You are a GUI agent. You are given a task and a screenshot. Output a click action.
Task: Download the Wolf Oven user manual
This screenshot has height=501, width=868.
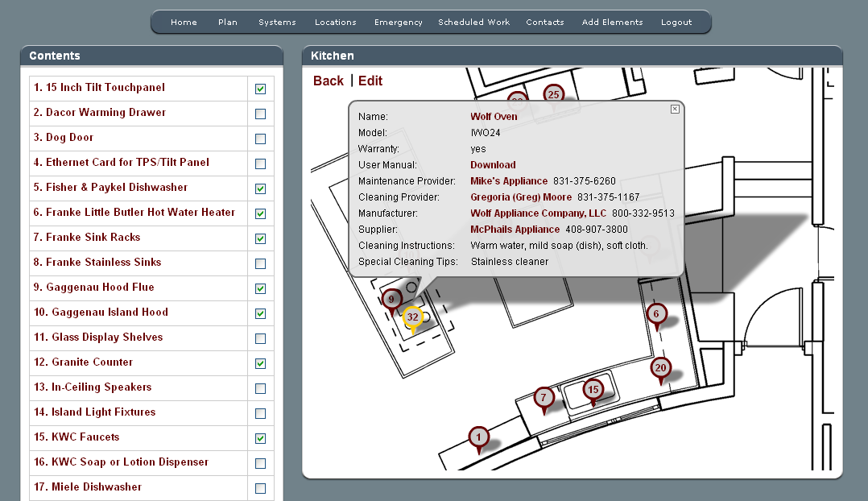493,165
